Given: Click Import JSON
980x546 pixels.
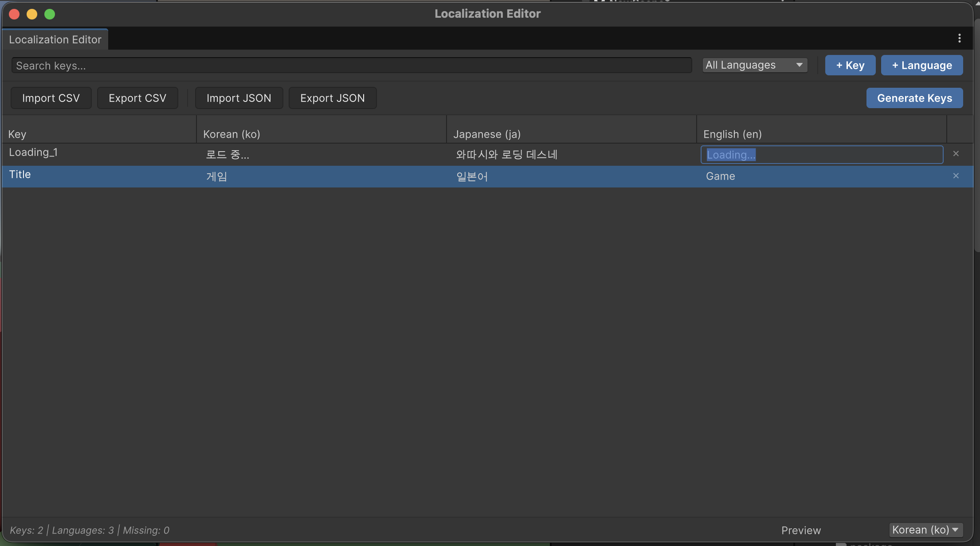Looking at the screenshot, I should click(239, 98).
